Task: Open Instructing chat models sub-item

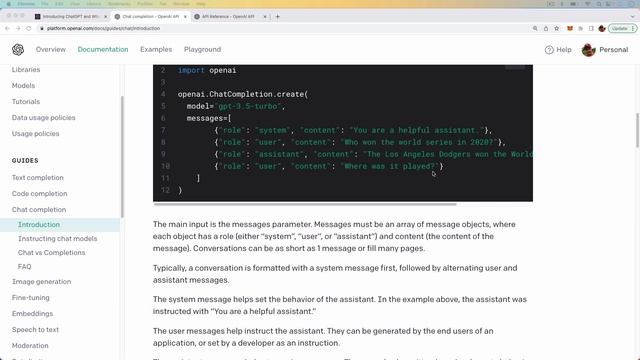Action: [x=58, y=239]
